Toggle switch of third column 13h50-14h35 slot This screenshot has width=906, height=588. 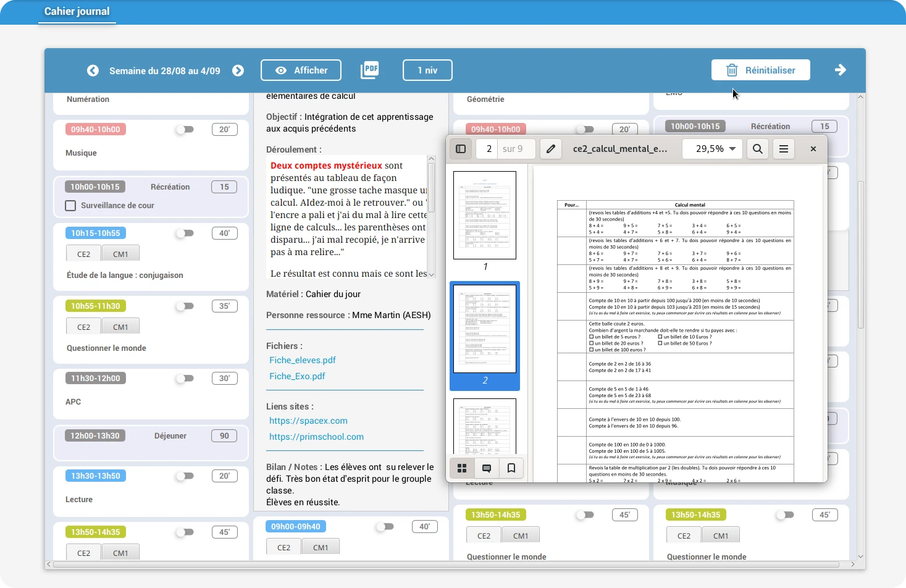[x=585, y=515]
